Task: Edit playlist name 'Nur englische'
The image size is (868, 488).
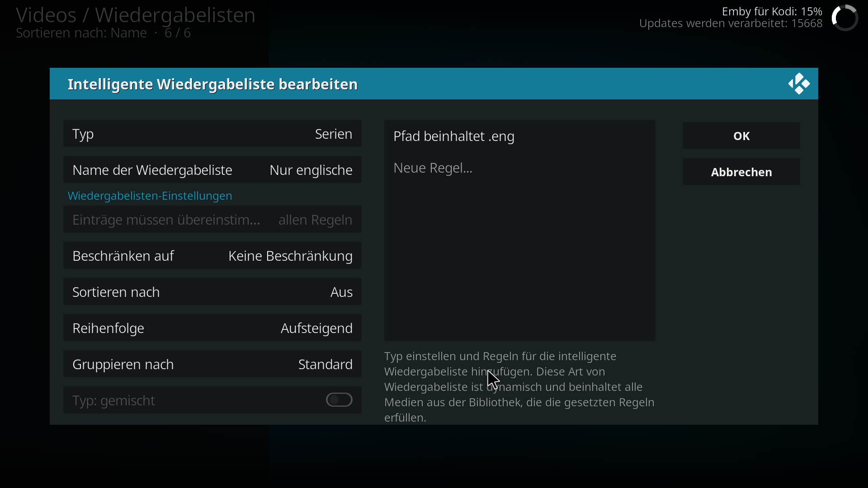Action: click(x=212, y=170)
